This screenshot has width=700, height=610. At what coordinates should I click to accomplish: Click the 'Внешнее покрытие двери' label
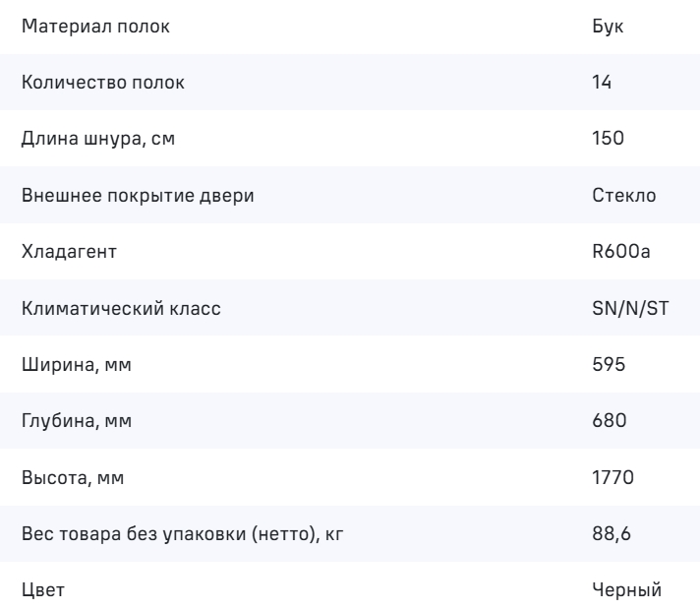137,195
